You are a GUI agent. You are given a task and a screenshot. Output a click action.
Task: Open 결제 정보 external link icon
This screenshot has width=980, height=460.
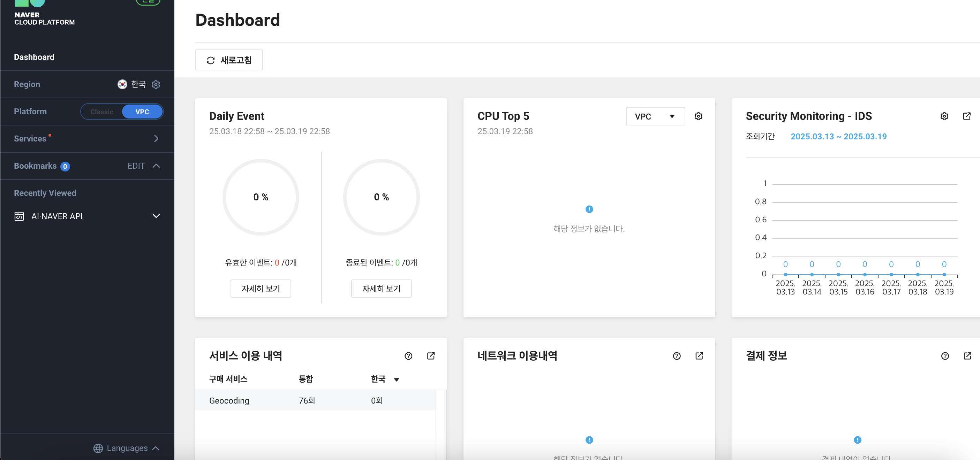[967, 356]
